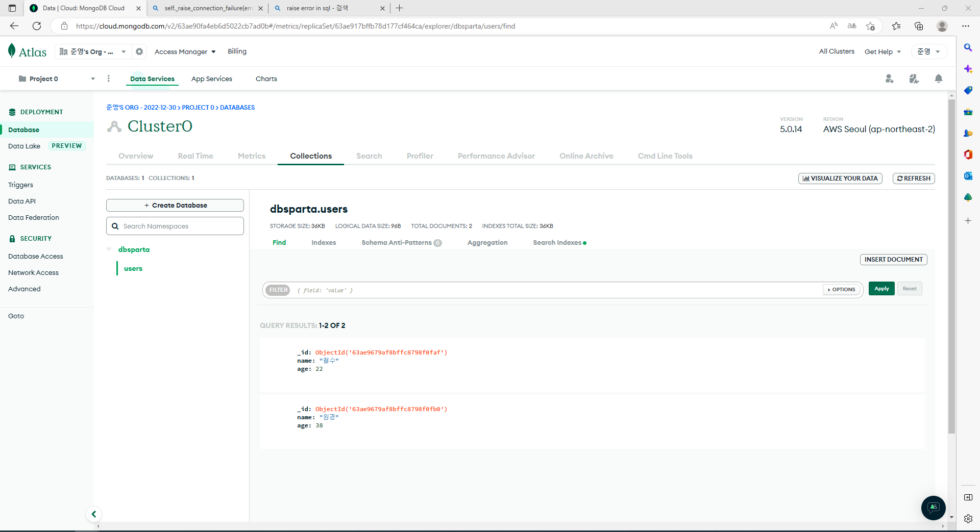The height and width of the screenshot is (532, 980).
Task: Open the Metrics cluster tab
Action: coord(252,156)
